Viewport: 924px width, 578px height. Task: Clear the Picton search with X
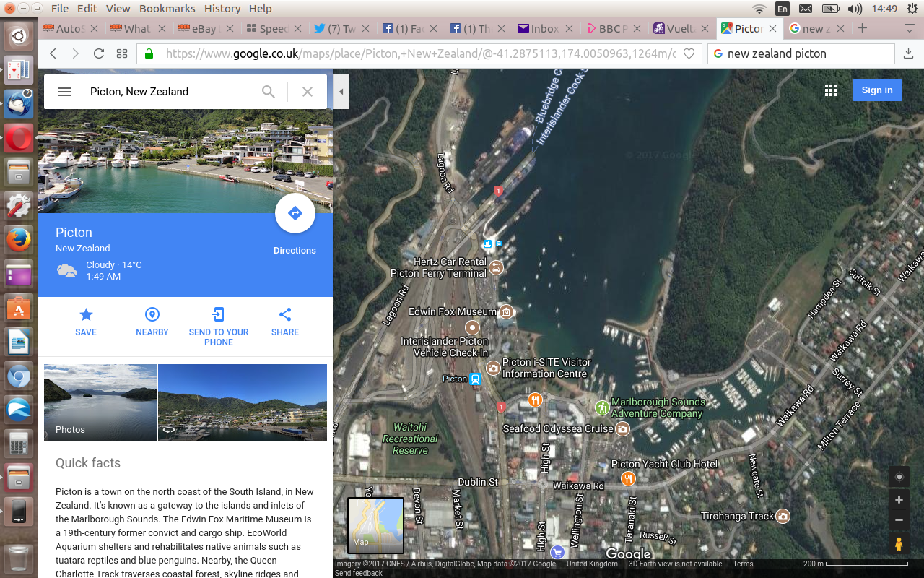click(308, 92)
